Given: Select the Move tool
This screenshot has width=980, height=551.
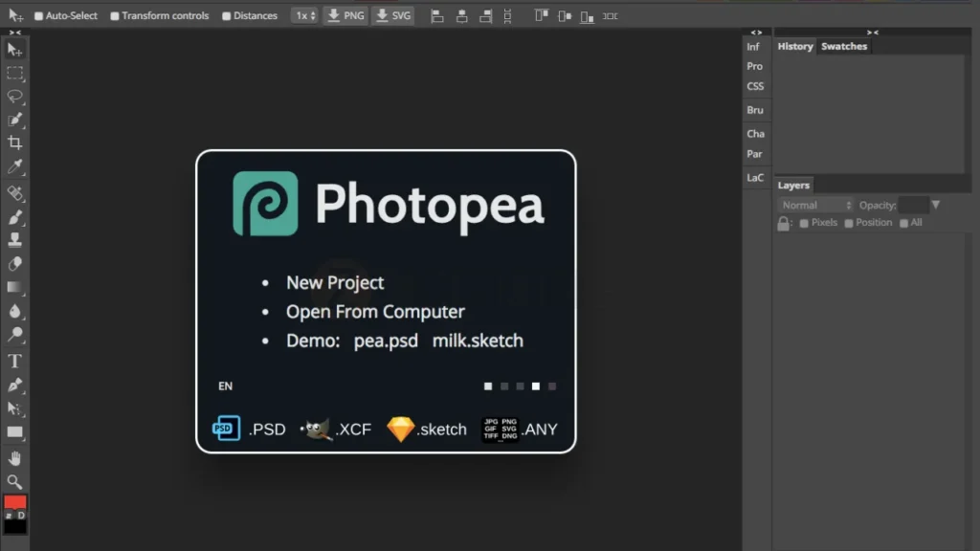Looking at the screenshot, I should tap(14, 48).
